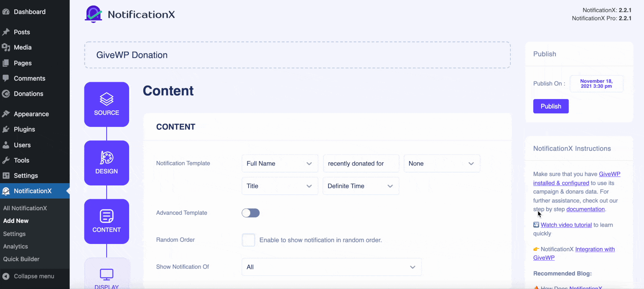
Task: Open the Definite Time dropdown
Action: (x=361, y=186)
